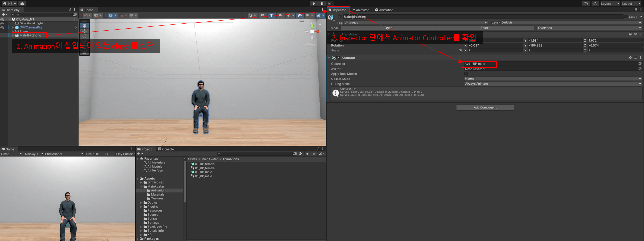The image size is (644, 241).
Task: Click the snap increment icon in Scene toolbar
Action: click(x=131, y=15)
